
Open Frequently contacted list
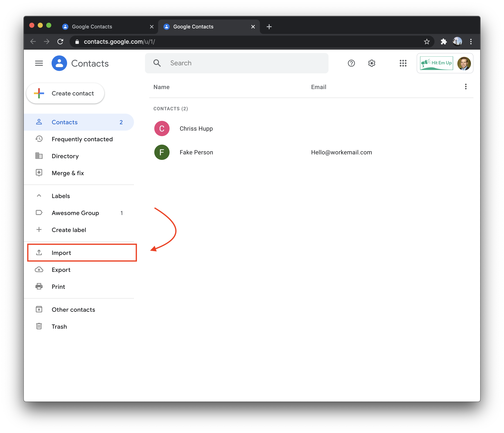[x=79, y=139]
